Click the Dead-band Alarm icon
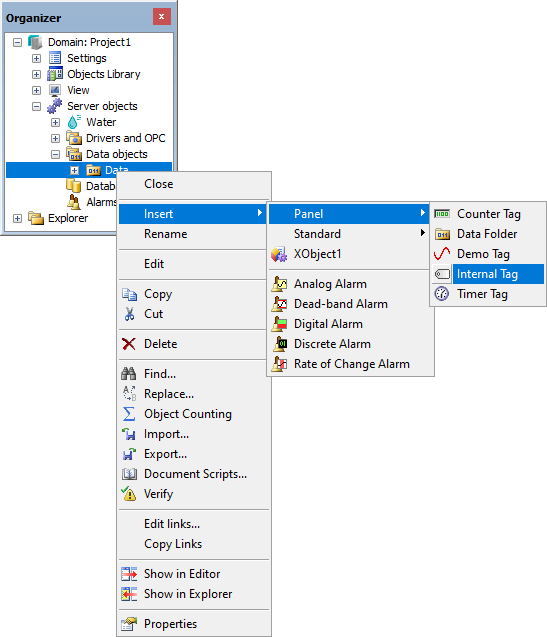Screen dimensions: 547x637 click(x=279, y=304)
